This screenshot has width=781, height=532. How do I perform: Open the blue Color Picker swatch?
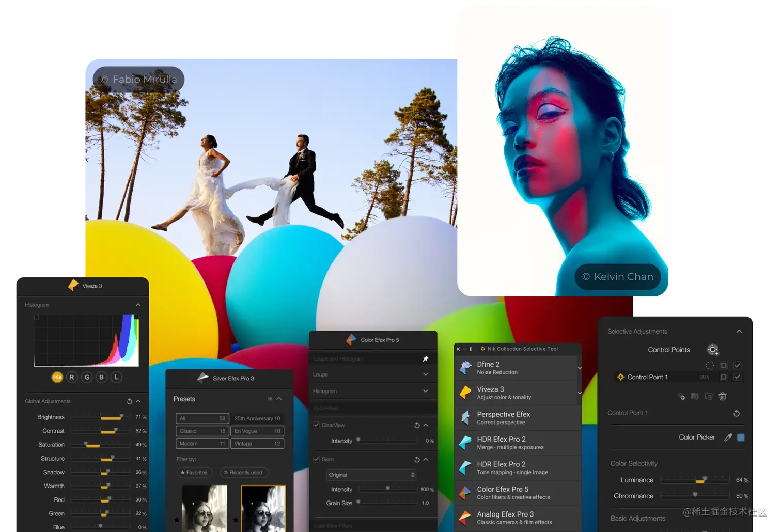[x=741, y=437]
